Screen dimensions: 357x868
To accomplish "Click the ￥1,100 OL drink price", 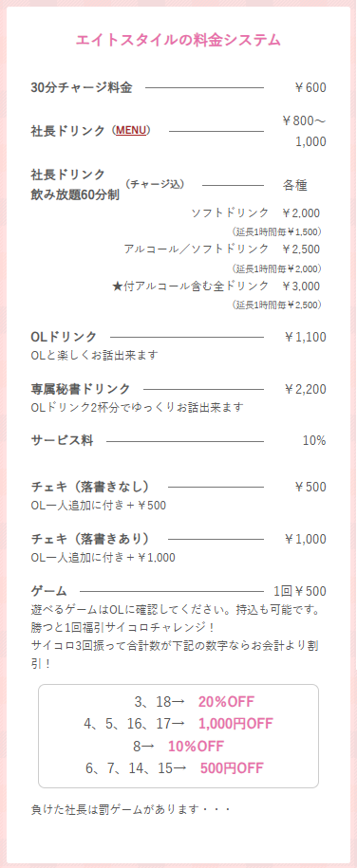I will pyautogui.click(x=305, y=337).
